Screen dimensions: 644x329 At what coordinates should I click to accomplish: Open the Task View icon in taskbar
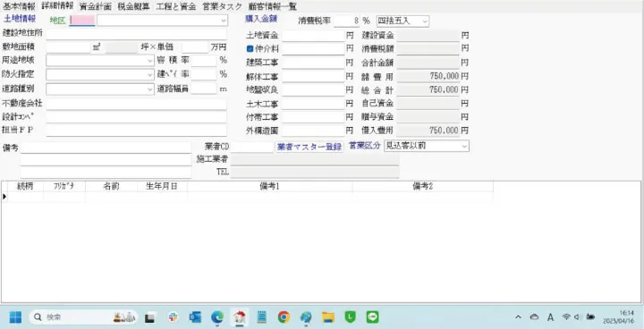[150, 317]
